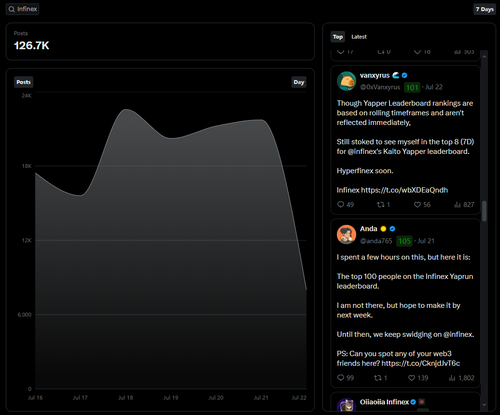Click vanxyrus verified badge icon

pyautogui.click(x=404, y=75)
